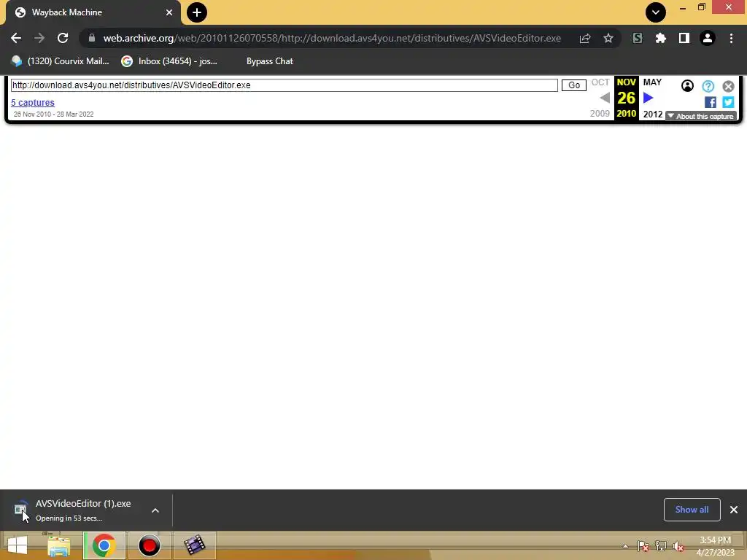The height and width of the screenshot is (560, 747).
Task: Open the Extensions puzzle menu
Action: tap(661, 38)
